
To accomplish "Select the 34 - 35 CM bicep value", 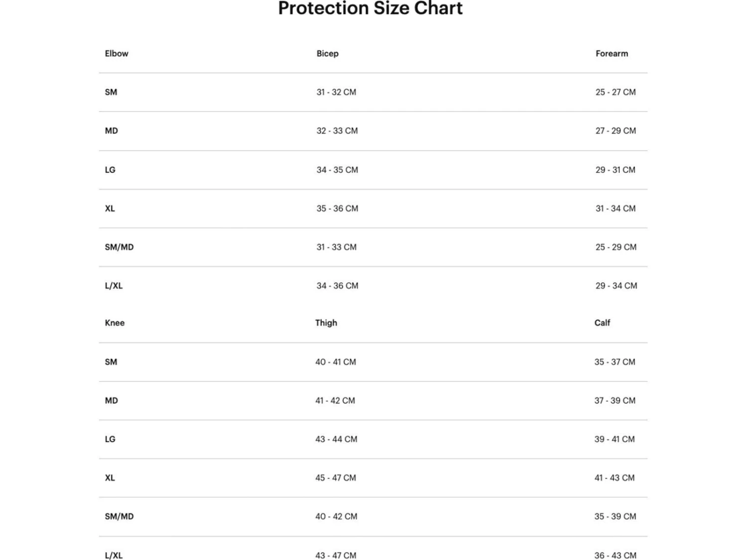I will (337, 170).
